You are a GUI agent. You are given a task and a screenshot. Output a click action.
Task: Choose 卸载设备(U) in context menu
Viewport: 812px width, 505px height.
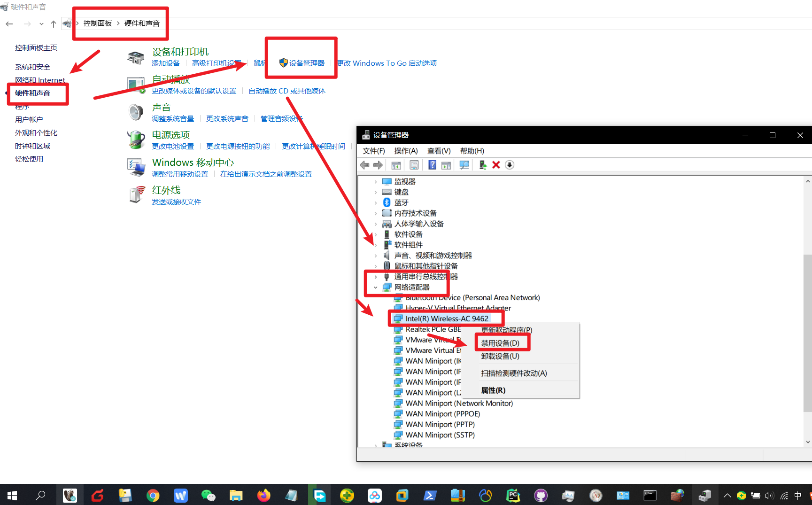[x=500, y=356]
